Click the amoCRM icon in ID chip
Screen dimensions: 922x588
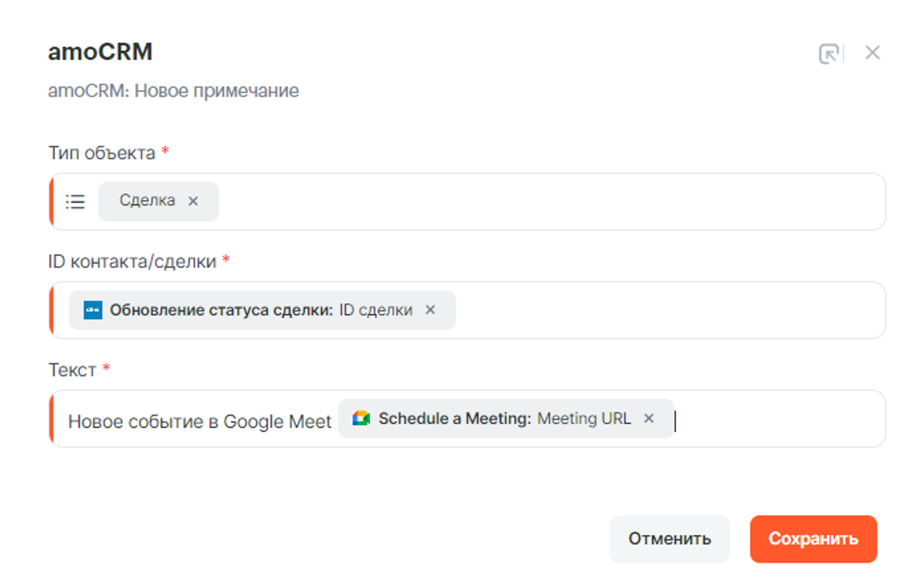[x=93, y=310]
